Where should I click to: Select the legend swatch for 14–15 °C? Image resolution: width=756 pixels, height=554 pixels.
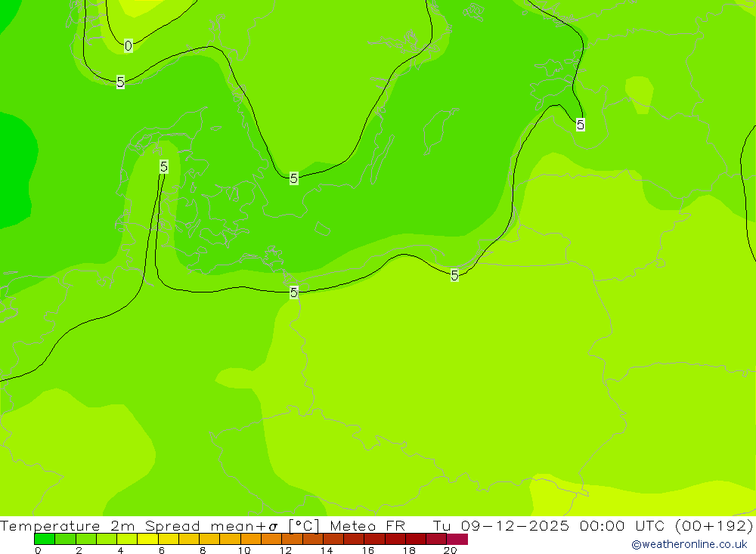click(333, 539)
